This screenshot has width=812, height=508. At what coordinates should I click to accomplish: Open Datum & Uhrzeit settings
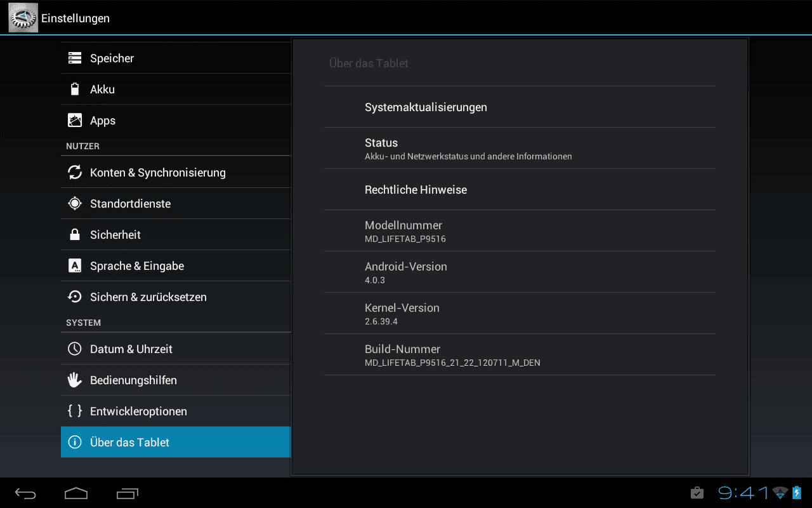tap(176, 349)
